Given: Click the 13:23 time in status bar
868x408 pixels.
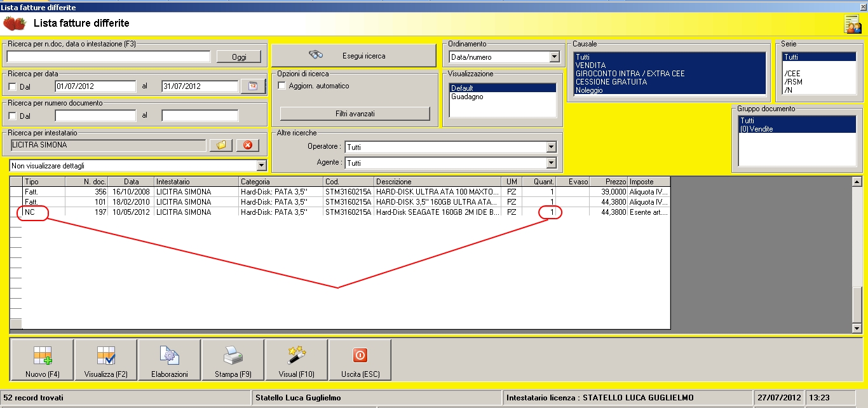Looking at the screenshot, I should [820, 398].
